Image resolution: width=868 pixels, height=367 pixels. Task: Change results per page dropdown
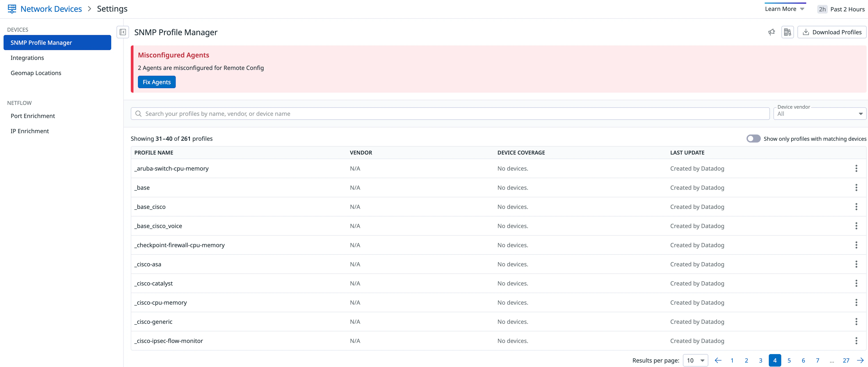[x=695, y=360]
